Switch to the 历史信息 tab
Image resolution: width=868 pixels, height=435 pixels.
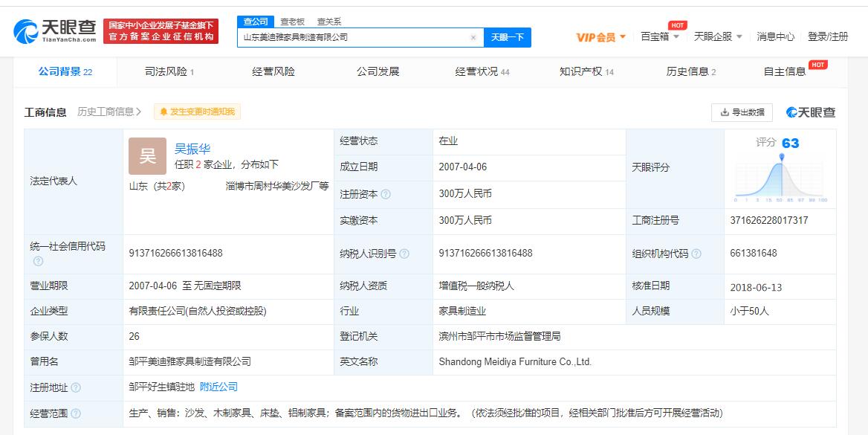[691, 71]
